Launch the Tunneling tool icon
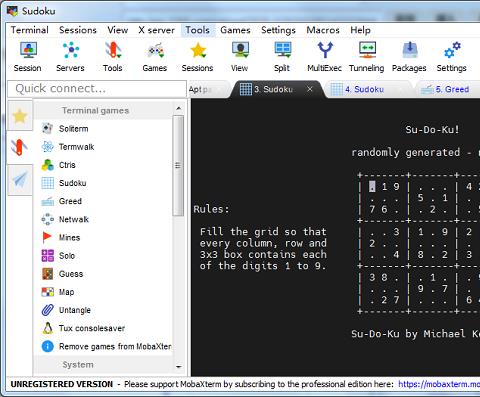The image size is (480, 397). (x=367, y=57)
